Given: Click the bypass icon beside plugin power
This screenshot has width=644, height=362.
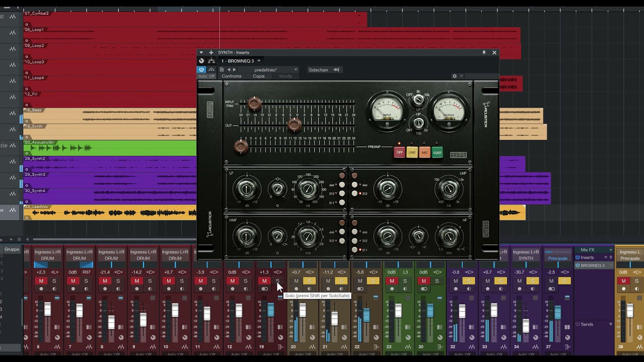Looking at the screenshot, I should pos(211,69).
